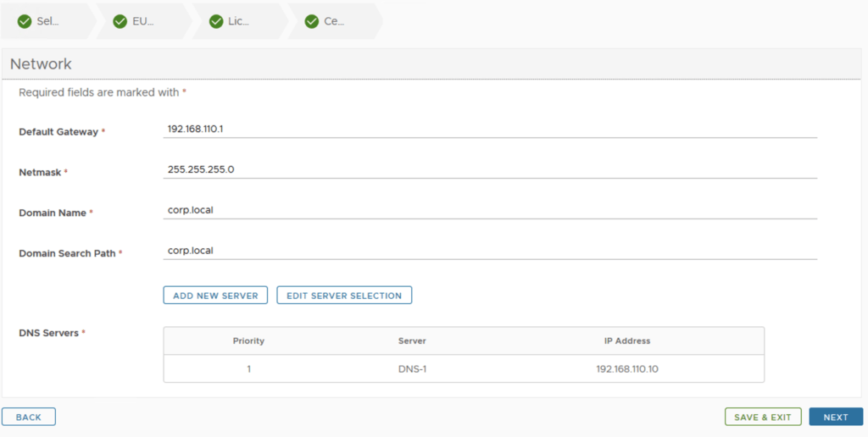Select the Domain Name text field
Image resolution: width=868 pixels, height=437 pixels.
pos(490,210)
